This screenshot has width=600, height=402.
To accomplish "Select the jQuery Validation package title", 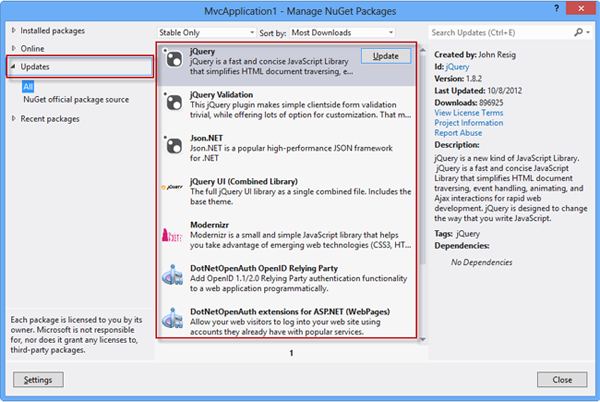I will [221, 94].
